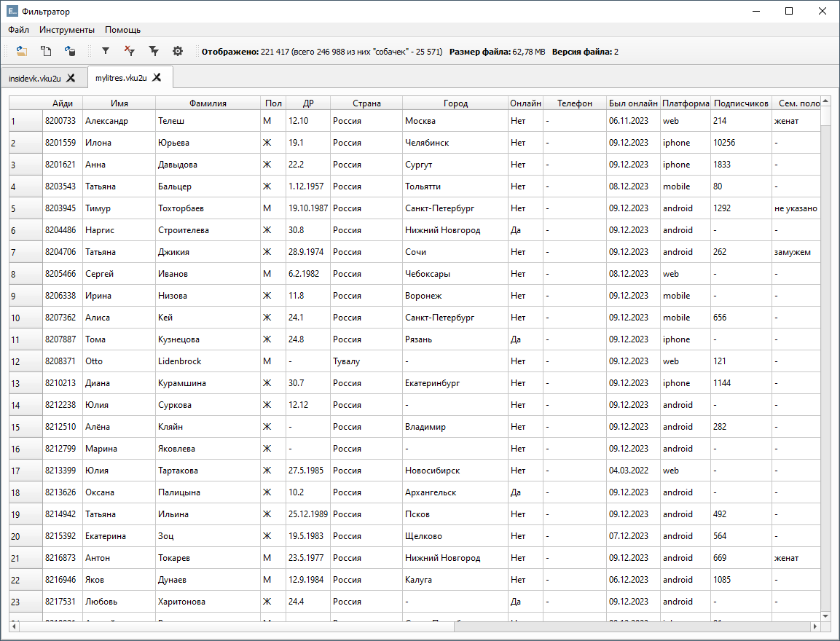The image size is (840, 641).
Task: Click the close document toolbar icon
Action: click(x=46, y=52)
